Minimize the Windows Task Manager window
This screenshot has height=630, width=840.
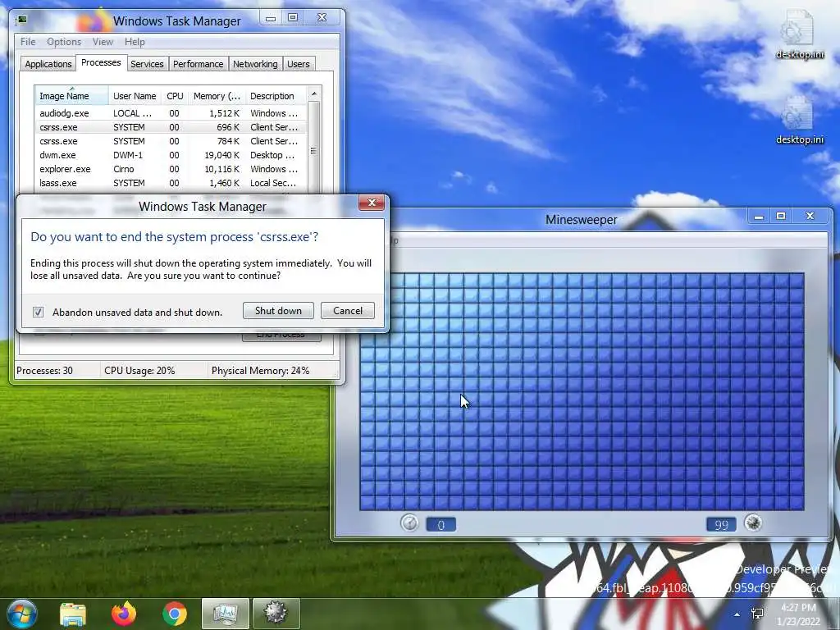271,18
